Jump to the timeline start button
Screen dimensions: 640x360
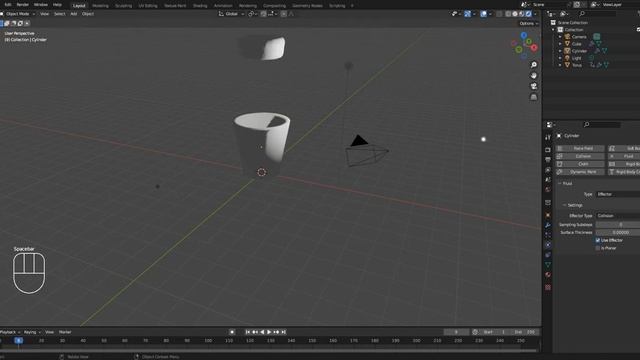[247, 332]
